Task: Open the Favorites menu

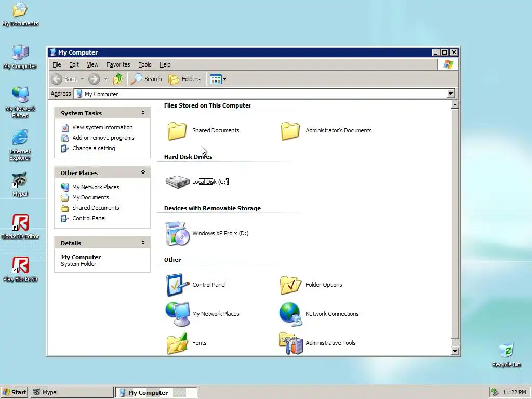Action: pyautogui.click(x=118, y=64)
